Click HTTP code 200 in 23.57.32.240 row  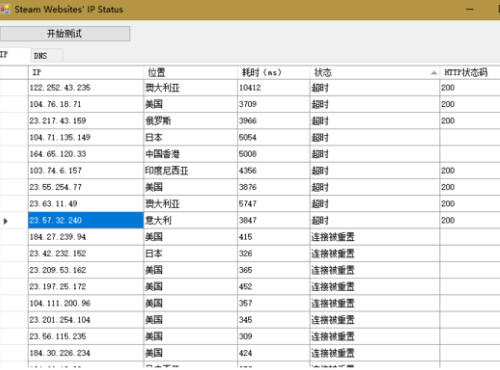click(470, 220)
